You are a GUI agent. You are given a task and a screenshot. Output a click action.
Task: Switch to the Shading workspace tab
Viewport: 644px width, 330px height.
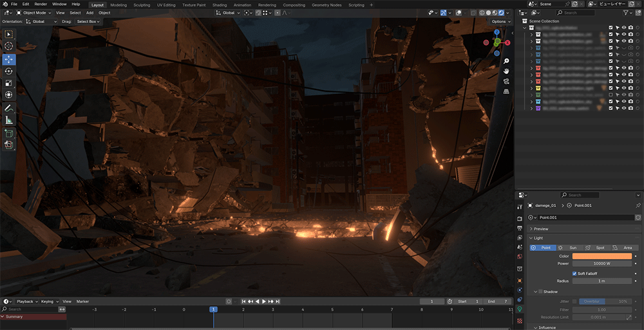click(220, 5)
